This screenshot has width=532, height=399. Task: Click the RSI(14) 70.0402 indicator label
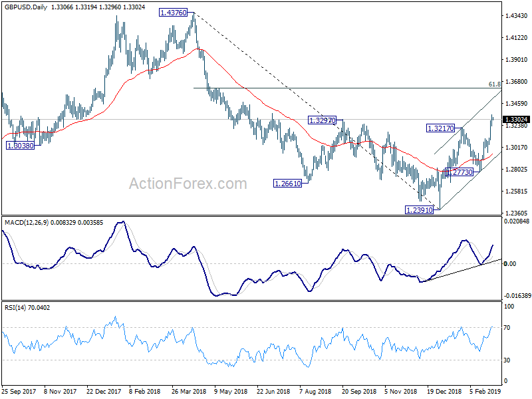pos(27,308)
